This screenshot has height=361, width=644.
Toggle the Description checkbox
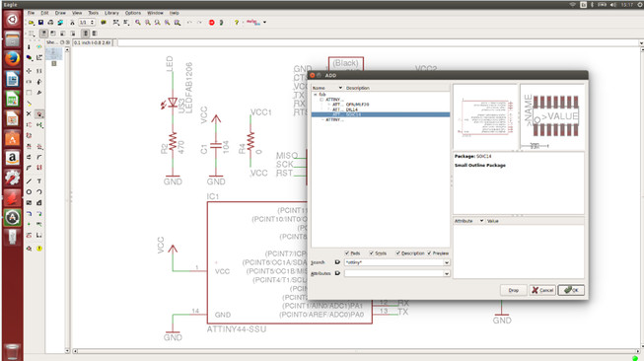[x=397, y=253]
